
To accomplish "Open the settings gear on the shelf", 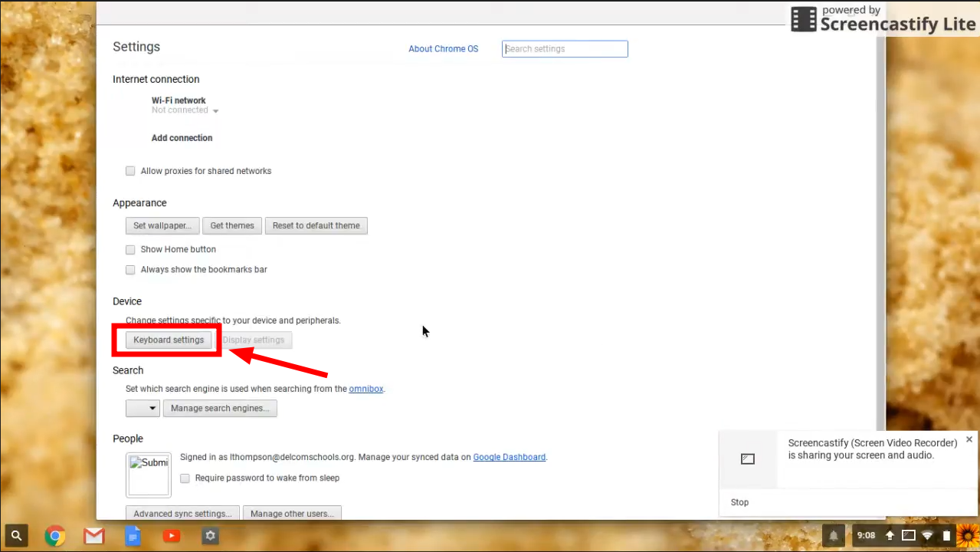I will 210,535.
